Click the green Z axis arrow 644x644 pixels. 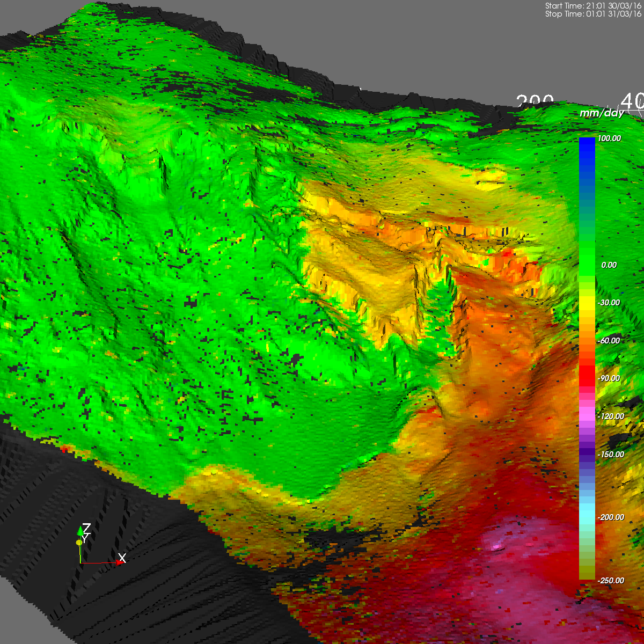pyautogui.click(x=80, y=531)
